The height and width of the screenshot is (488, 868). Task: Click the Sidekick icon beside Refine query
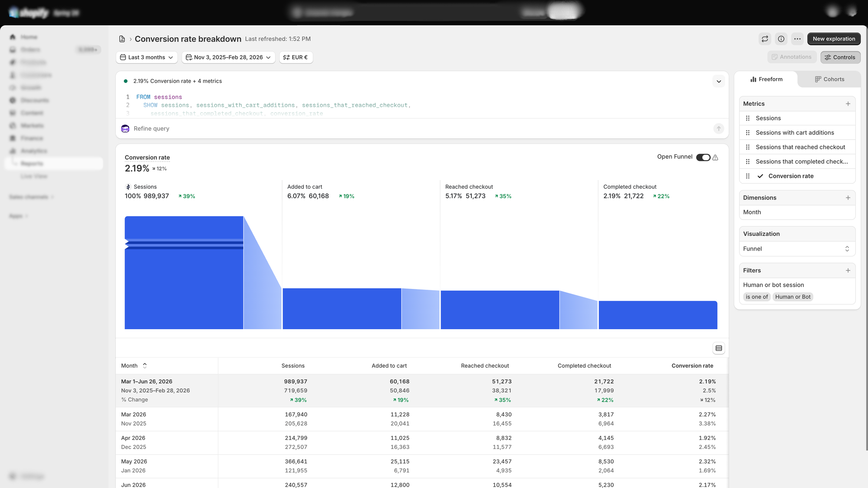pos(125,129)
